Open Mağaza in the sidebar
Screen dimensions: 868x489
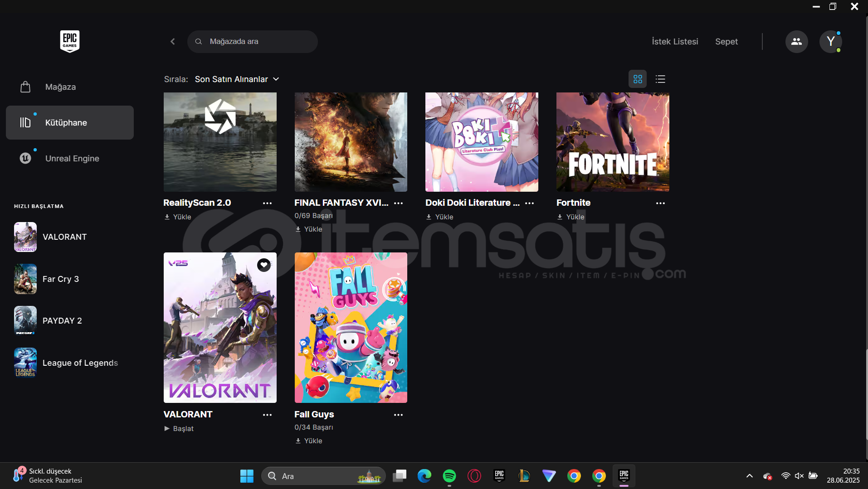70,87
